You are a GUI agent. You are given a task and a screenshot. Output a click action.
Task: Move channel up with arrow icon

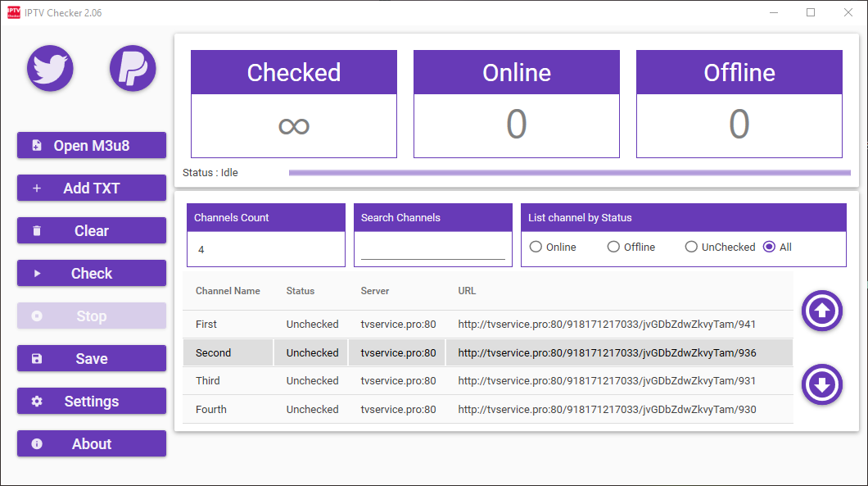click(822, 311)
